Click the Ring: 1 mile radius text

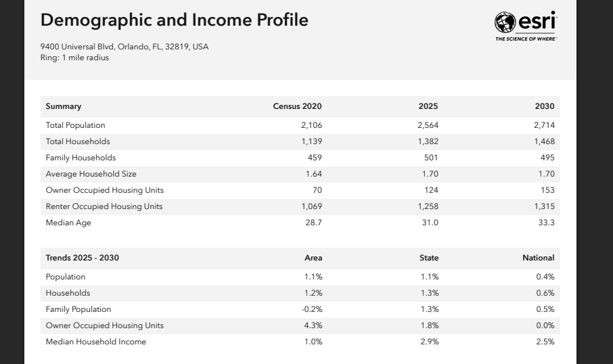tap(74, 58)
